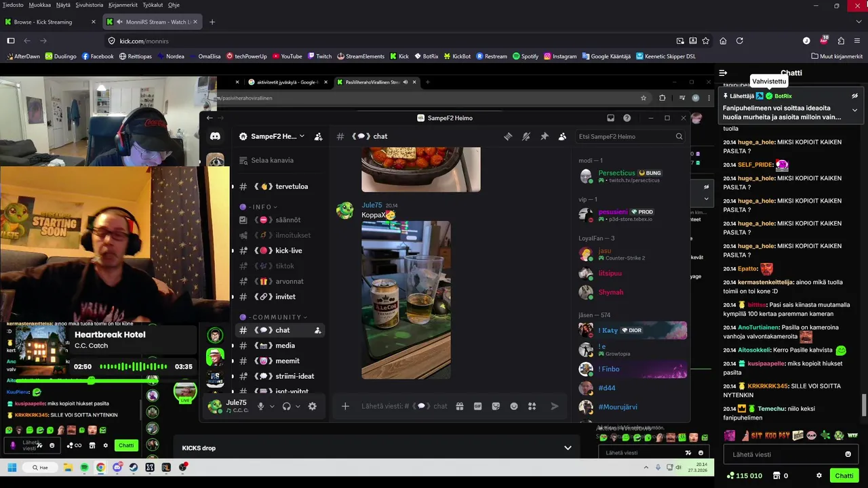The height and width of the screenshot is (488, 868).
Task: Click Discord message input field
Action: [x=404, y=406]
